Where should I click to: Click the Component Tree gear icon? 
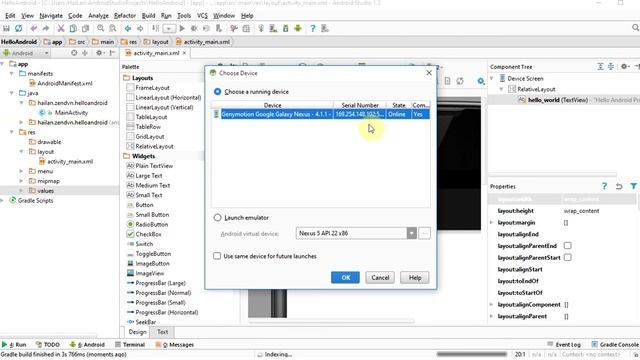(x=624, y=66)
